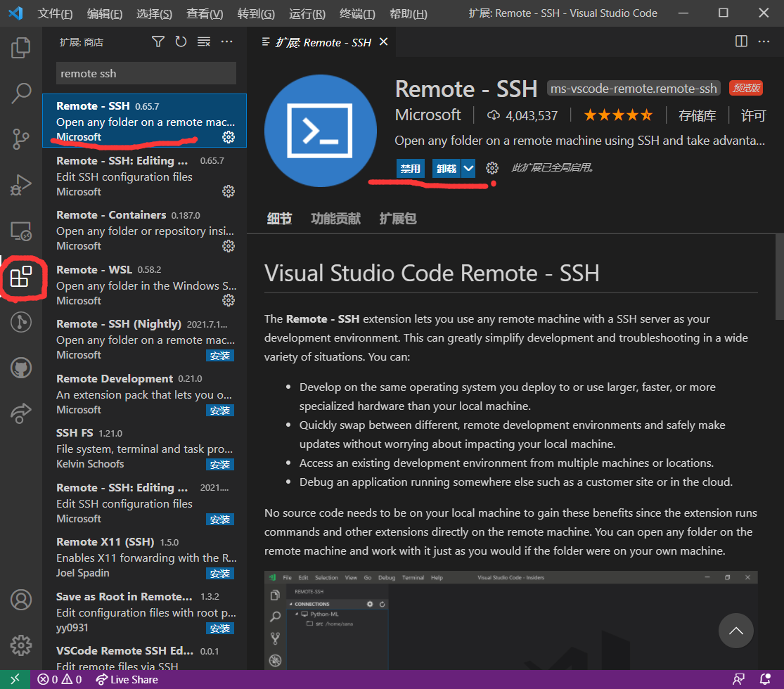Click the remote ssh search field
Screen dimensions: 784x689
pos(146,74)
